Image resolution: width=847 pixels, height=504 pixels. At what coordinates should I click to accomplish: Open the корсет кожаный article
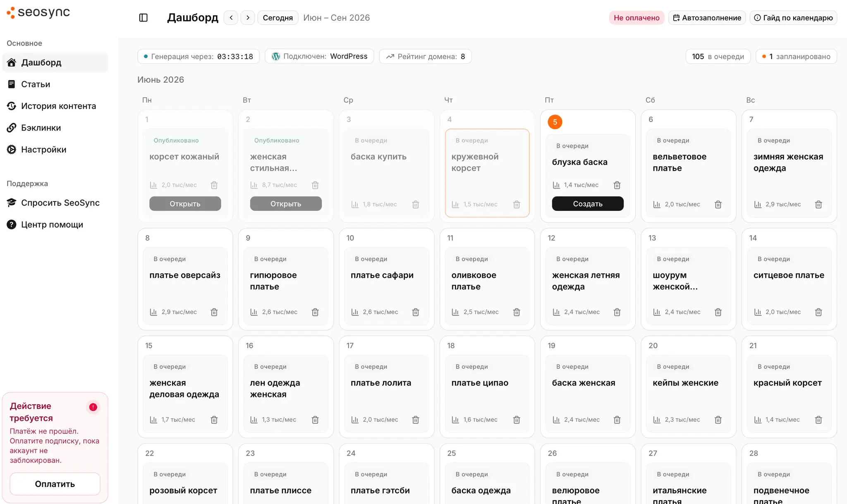pos(185,203)
